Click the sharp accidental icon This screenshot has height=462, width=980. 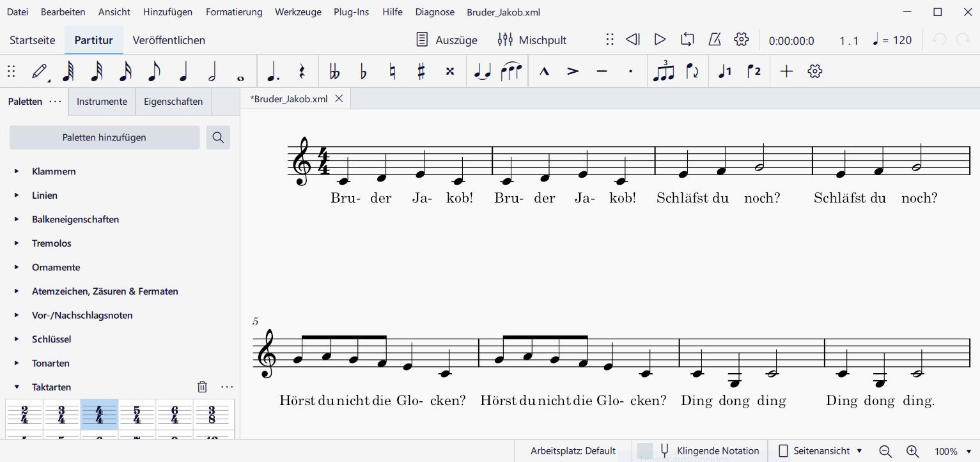(421, 72)
